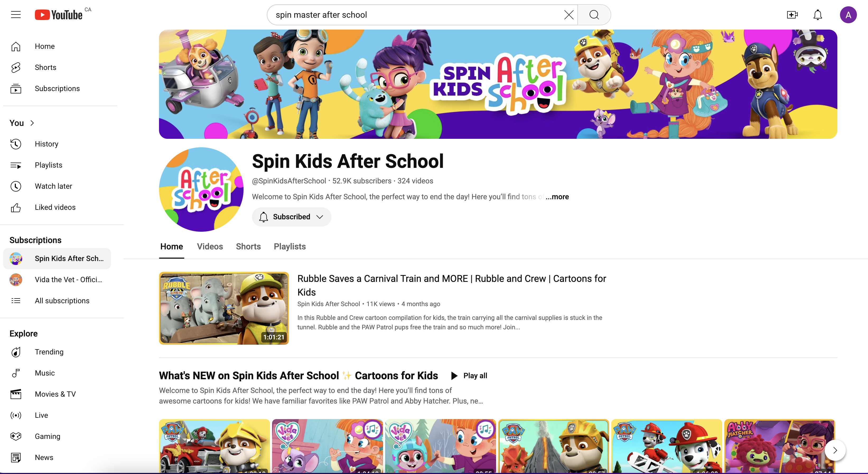This screenshot has width=868, height=474.
Task: Open the Create video icon
Action: pyautogui.click(x=792, y=15)
